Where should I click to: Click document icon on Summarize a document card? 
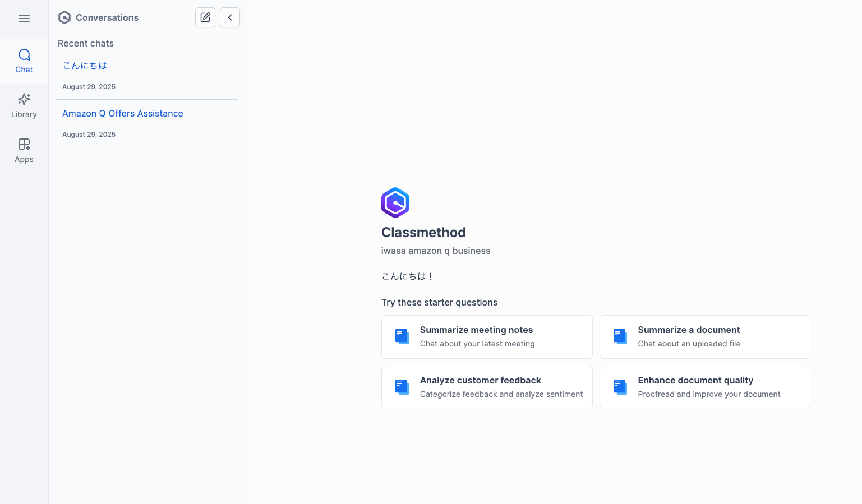pyautogui.click(x=620, y=337)
